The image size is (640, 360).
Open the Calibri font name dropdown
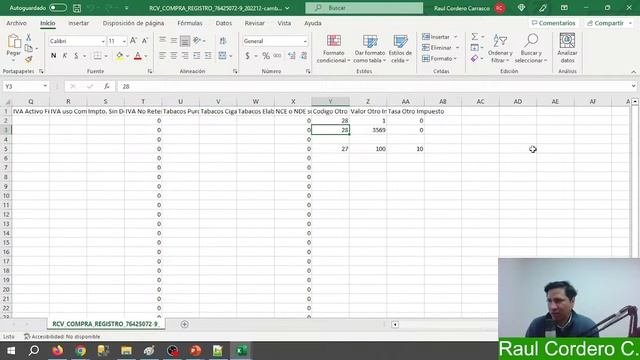tap(103, 41)
